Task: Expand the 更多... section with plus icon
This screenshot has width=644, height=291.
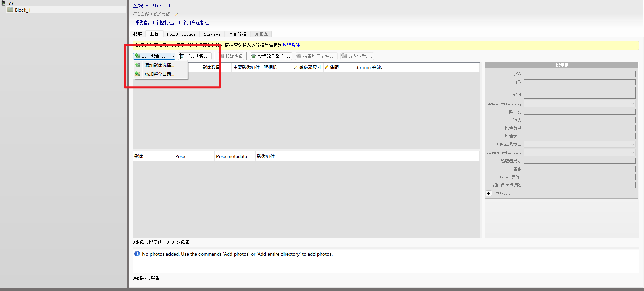Action: click(489, 193)
